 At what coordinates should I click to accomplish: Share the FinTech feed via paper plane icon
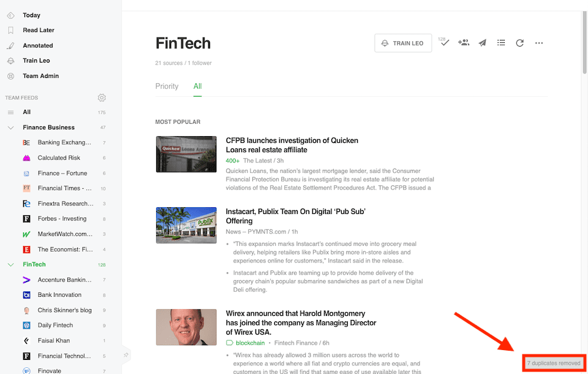click(x=482, y=43)
